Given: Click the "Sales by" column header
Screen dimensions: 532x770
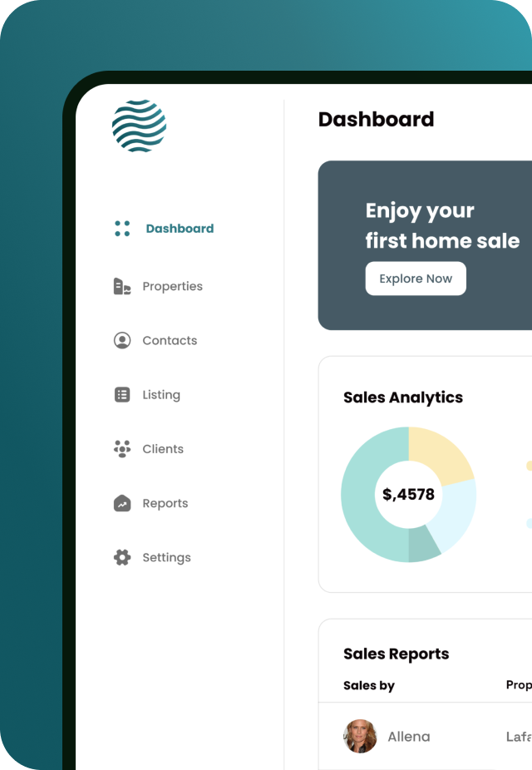Looking at the screenshot, I should [x=368, y=685].
